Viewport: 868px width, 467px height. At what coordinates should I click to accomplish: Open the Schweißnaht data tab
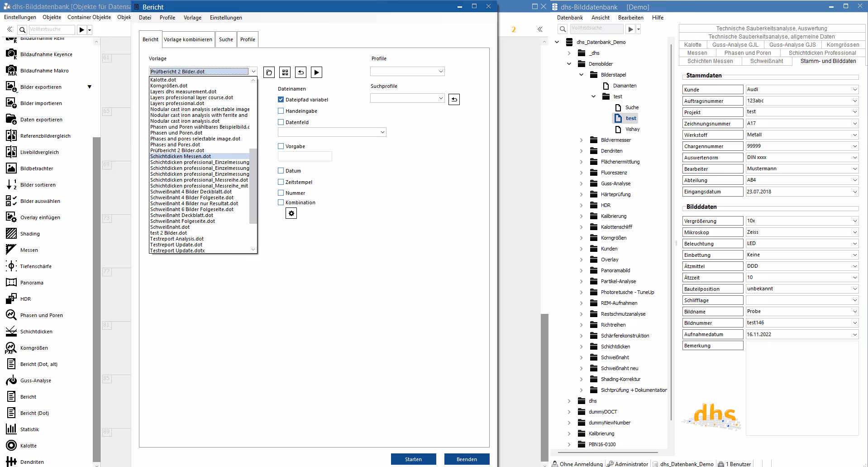[x=766, y=61]
